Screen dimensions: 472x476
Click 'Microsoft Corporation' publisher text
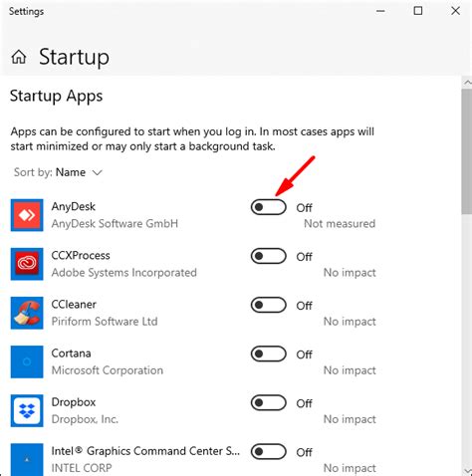tap(108, 370)
